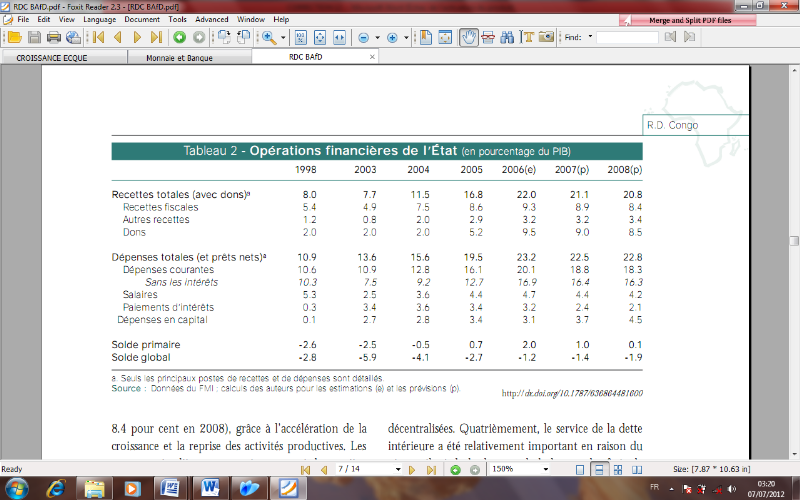The image size is (800, 500).
Task: Go to last page using top toolbar arrow
Action: [x=156, y=37]
